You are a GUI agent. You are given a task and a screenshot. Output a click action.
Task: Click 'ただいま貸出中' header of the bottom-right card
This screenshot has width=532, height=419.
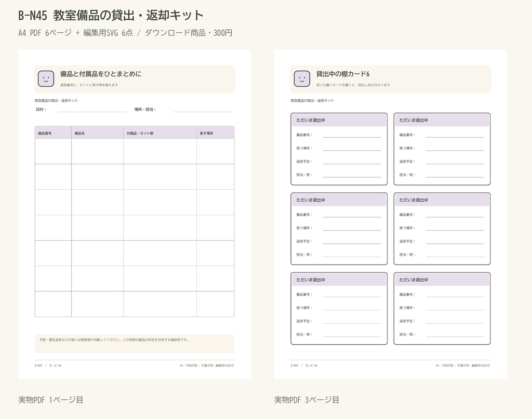point(442,280)
